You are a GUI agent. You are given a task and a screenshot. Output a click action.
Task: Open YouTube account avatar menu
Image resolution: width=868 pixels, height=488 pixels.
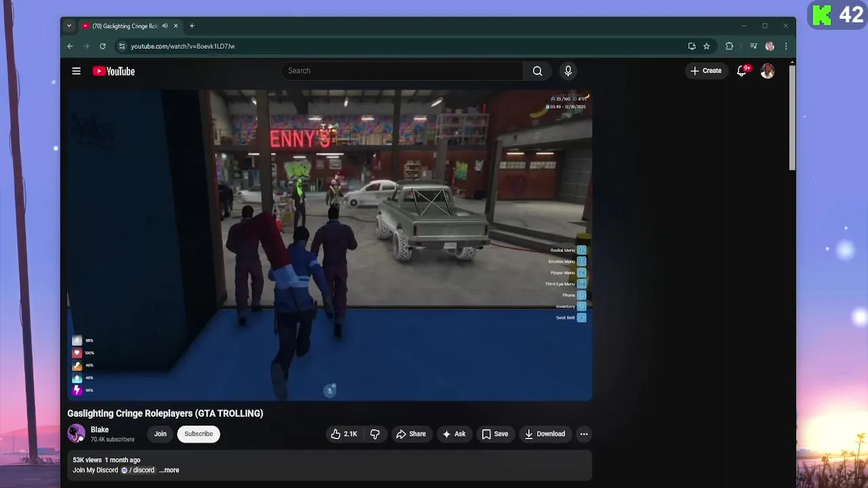[x=768, y=71]
